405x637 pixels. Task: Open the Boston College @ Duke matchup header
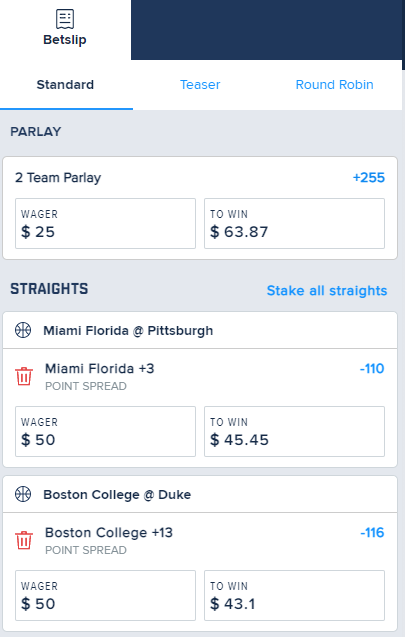tap(200, 494)
